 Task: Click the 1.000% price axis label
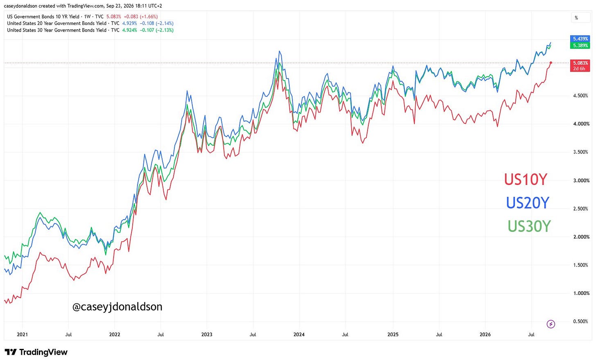click(x=580, y=293)
